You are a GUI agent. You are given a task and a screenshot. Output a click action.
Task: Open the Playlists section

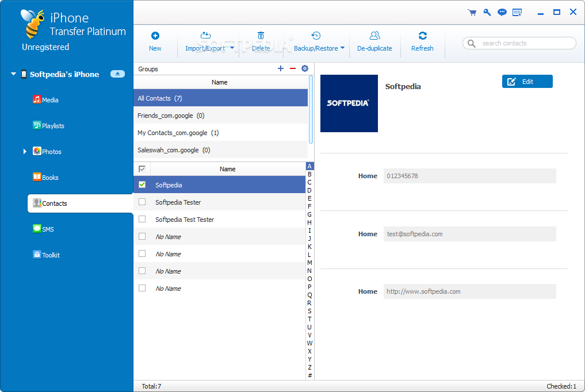53,126
